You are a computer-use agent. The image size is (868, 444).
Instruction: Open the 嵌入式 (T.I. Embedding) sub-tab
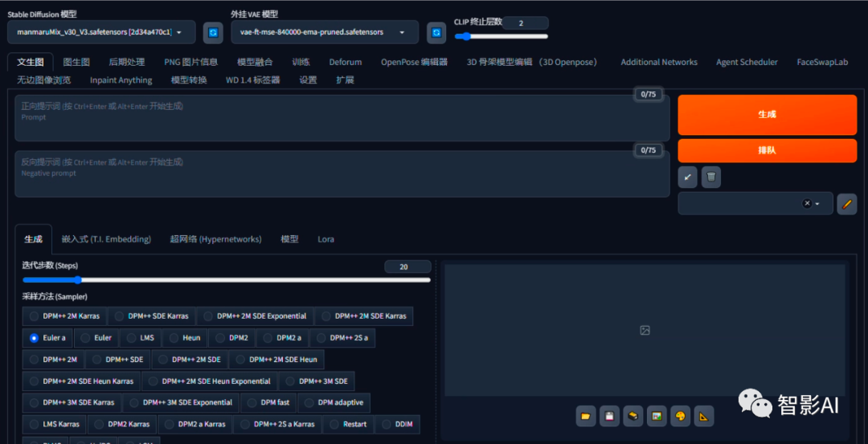(106, 239)
